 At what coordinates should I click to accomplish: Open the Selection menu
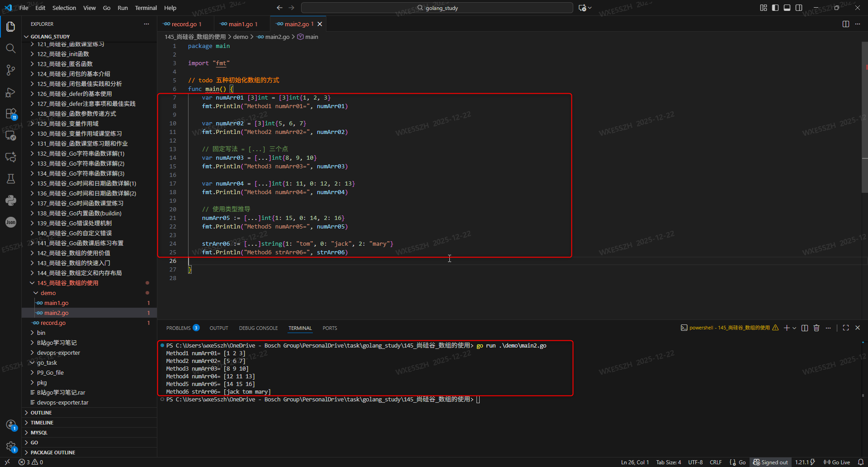[64, 8]
